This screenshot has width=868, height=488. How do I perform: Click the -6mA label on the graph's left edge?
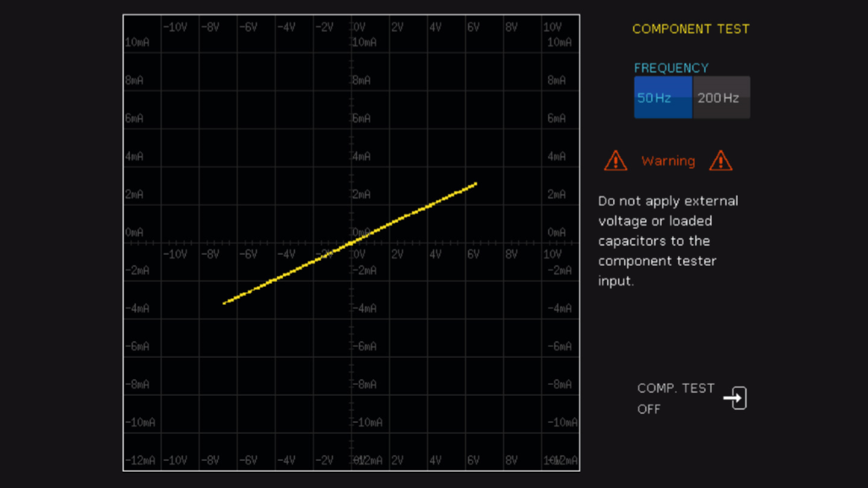pyautogui.click(x=138, y=346)
